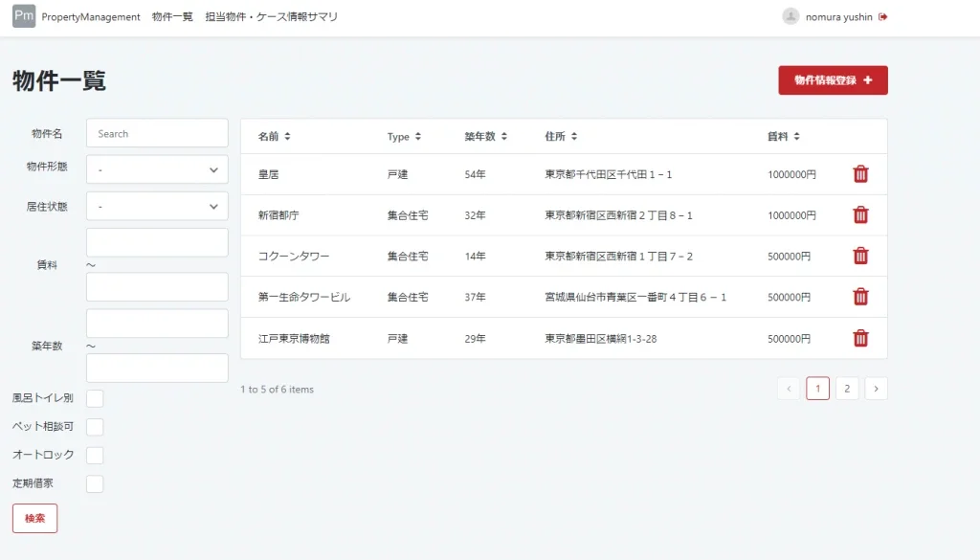This screenshot has height=560, width=980.
Task: Click the user avatar icon
Action: point(791,16)
